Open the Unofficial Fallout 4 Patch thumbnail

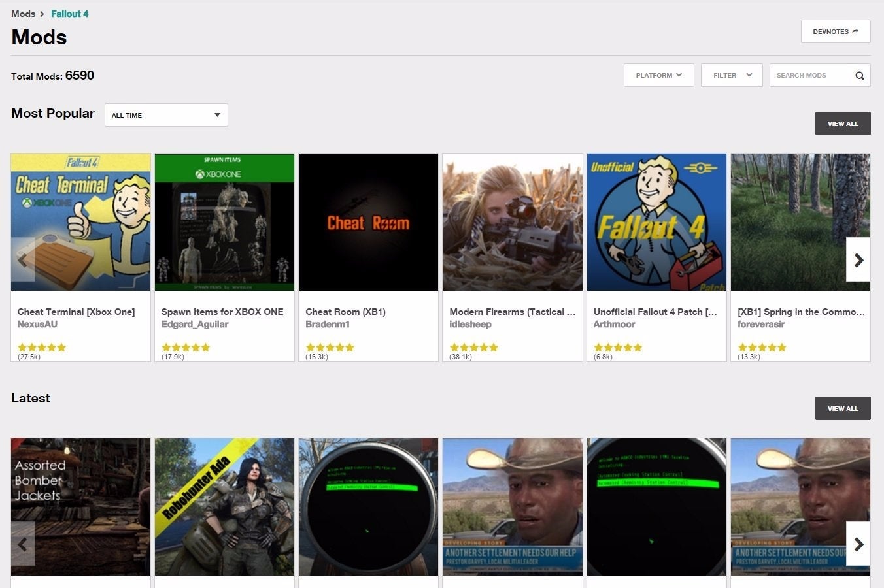[656, 222]
